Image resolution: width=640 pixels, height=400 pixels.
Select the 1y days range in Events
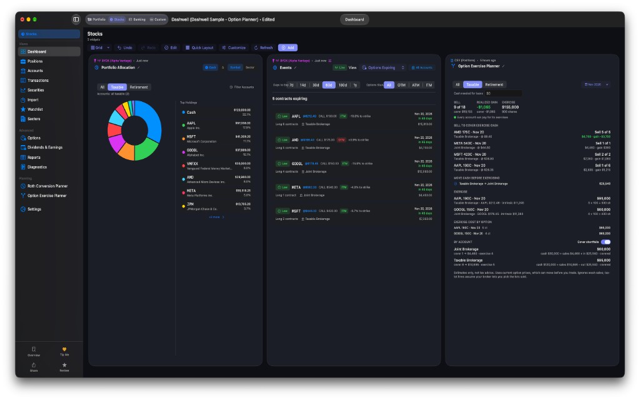click(x=355, y=85)
